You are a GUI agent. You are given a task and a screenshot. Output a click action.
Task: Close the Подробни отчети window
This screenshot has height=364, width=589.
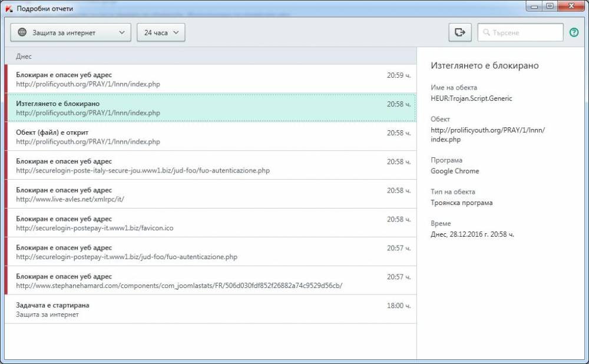(571, 6)
